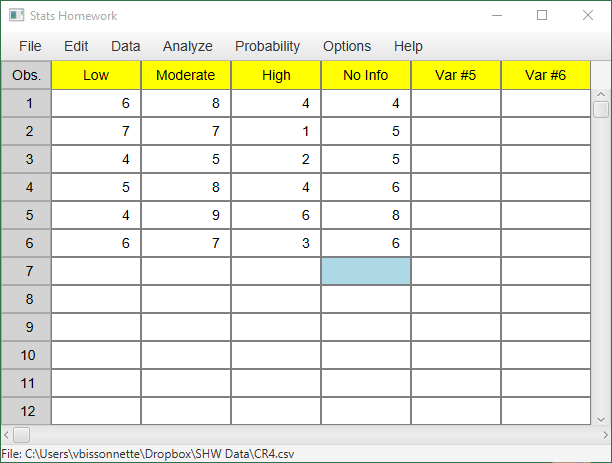Click empty Var #5 cell in row 1

coord(456,103)
